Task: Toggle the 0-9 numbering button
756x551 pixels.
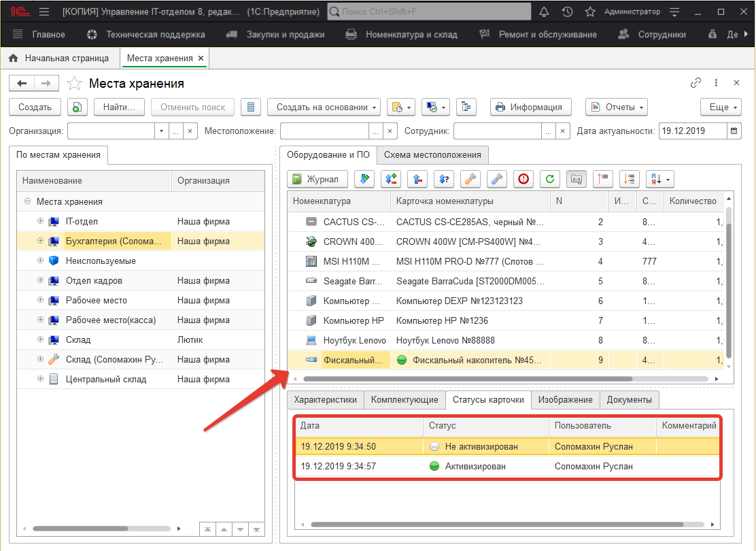Action: click(577, 179)
